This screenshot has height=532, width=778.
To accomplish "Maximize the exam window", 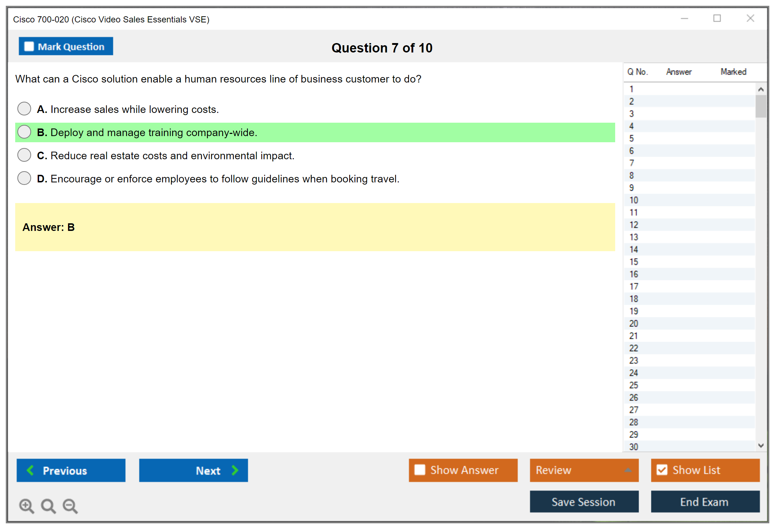I will tap(717, 18).
